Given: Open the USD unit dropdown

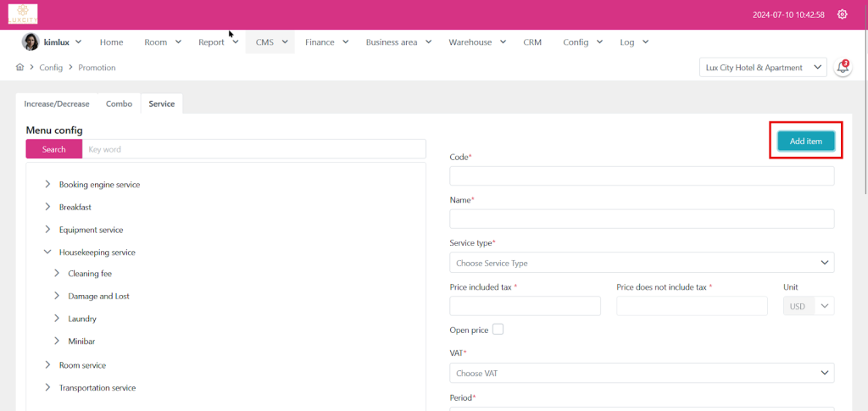Looking at the screenshot, I should pyautogui.click(x=809, y=306).
